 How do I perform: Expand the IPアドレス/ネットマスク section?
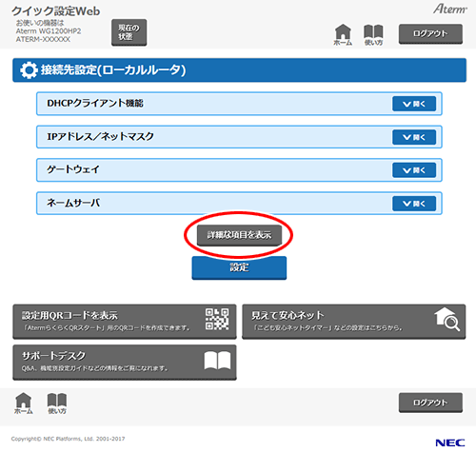coord(414,137)
